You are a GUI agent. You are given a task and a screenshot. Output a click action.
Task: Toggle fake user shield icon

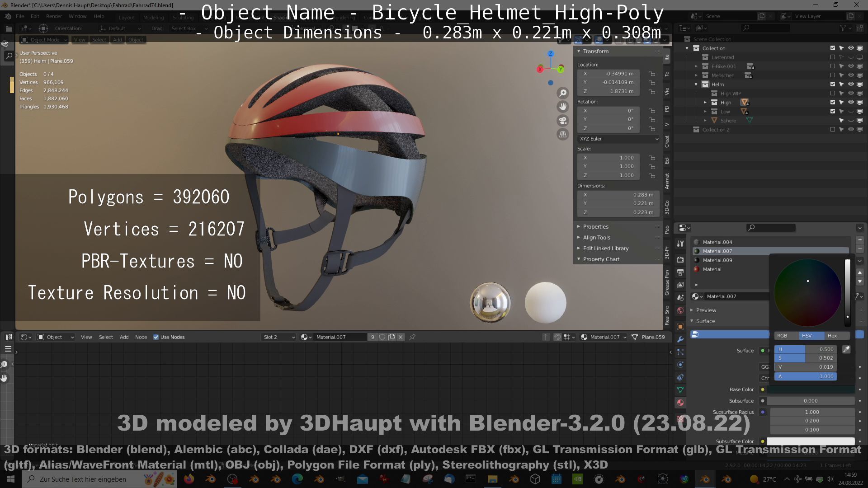(382, 337)
